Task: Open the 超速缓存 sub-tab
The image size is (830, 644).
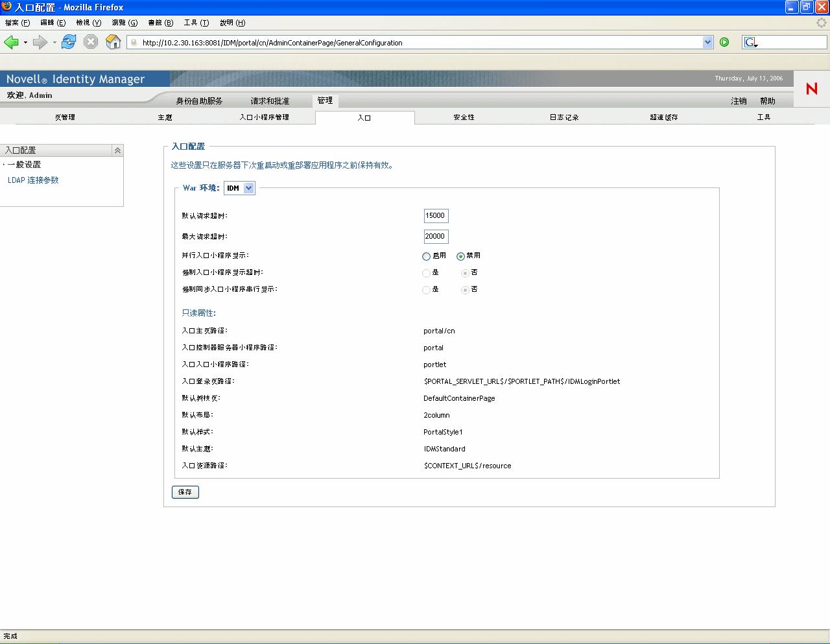Action: pyautogui.click(x=664, y=117)
